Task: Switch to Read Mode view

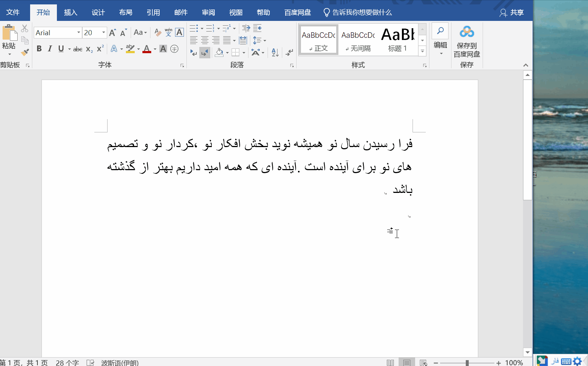Action: 390,363
